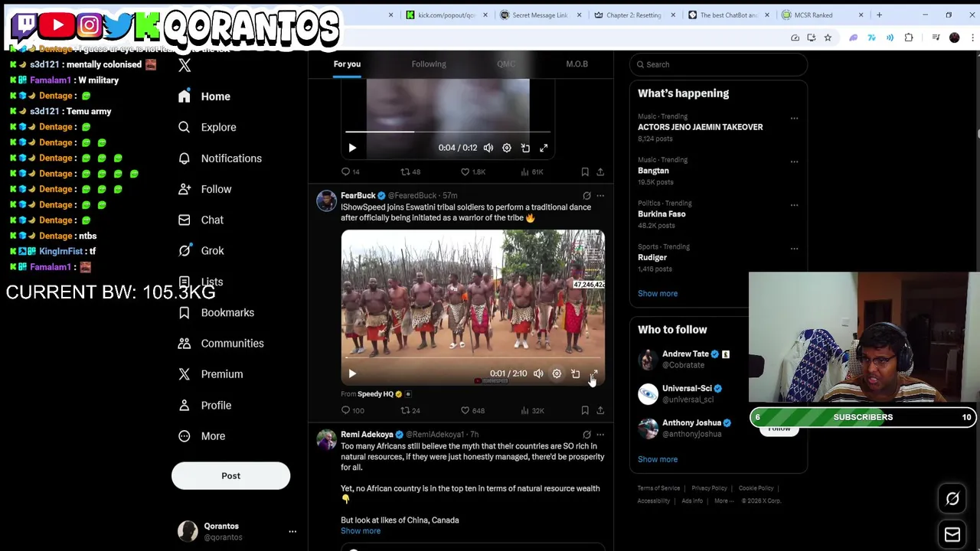Click the Premium X icon

[184, 374]
